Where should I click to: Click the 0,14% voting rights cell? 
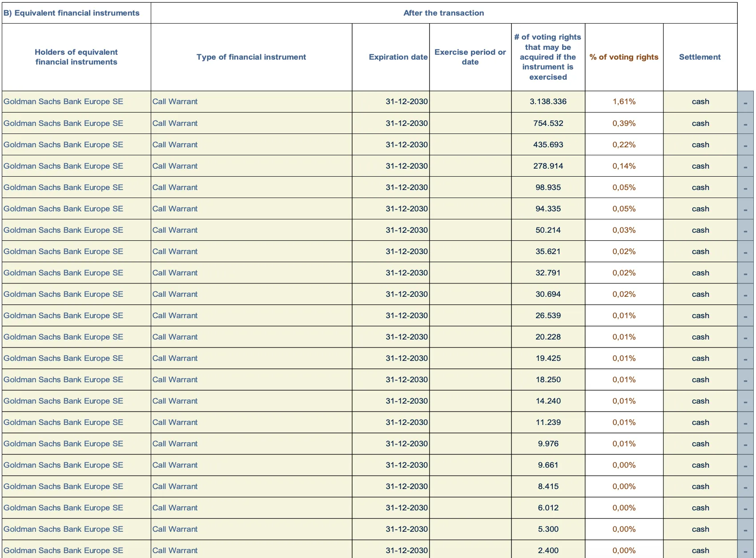(624, 166)
